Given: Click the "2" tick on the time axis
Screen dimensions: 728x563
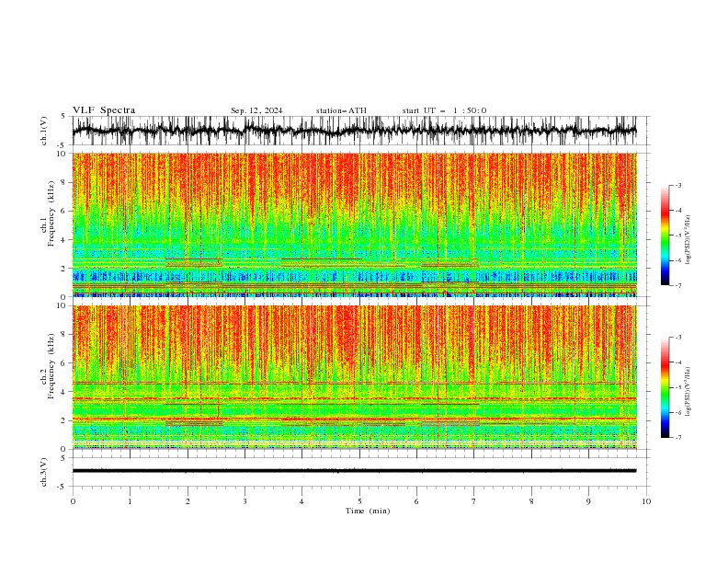Looking at the screenshot, I should click(x=188, y=501).
